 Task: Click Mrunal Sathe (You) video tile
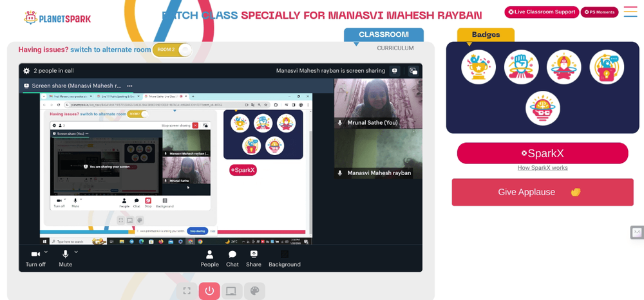point(378,104)
